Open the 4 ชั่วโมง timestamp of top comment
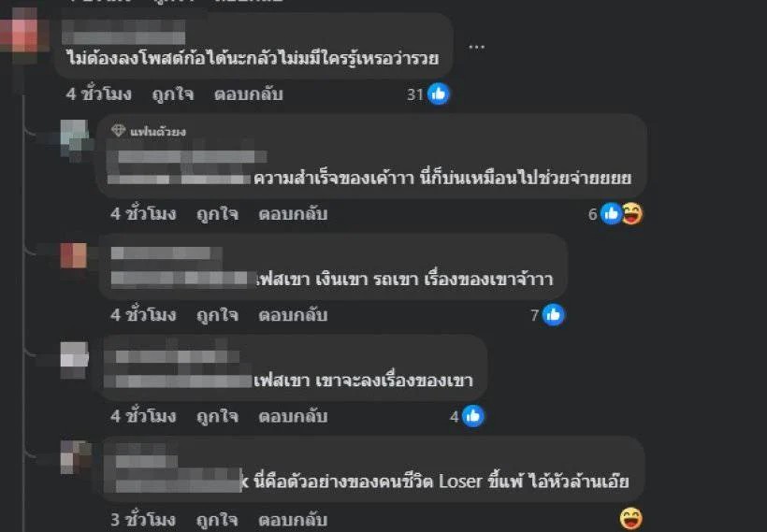 99,93
